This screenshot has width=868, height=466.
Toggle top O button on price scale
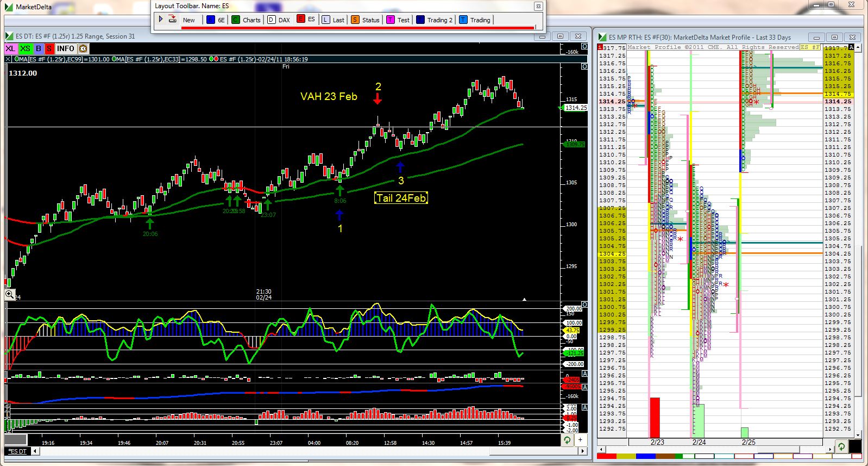[x=584, y=47]
